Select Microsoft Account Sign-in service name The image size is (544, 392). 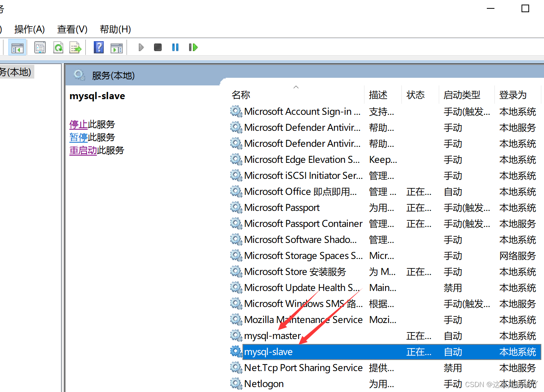(302, 111)
